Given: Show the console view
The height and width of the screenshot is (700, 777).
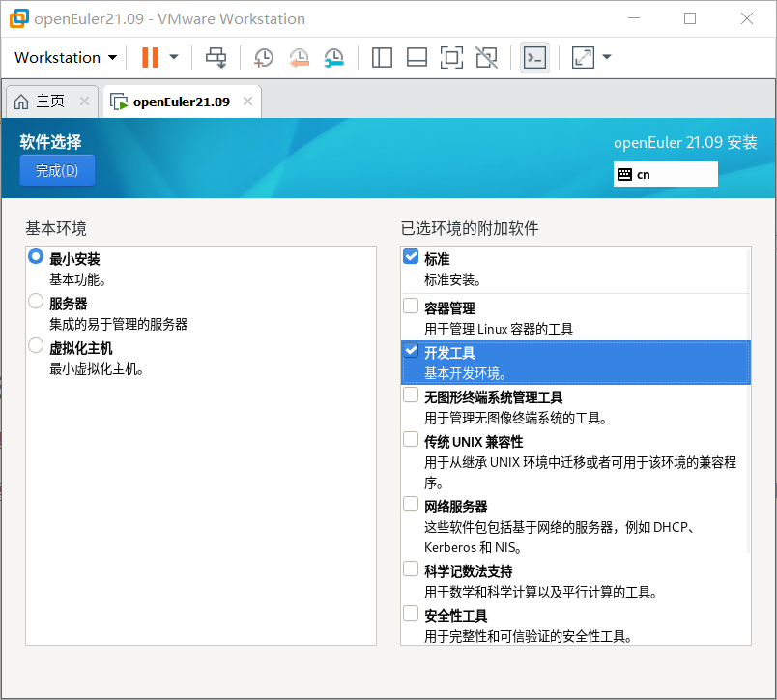Looking at the screenshot, I should pos(534,57).
